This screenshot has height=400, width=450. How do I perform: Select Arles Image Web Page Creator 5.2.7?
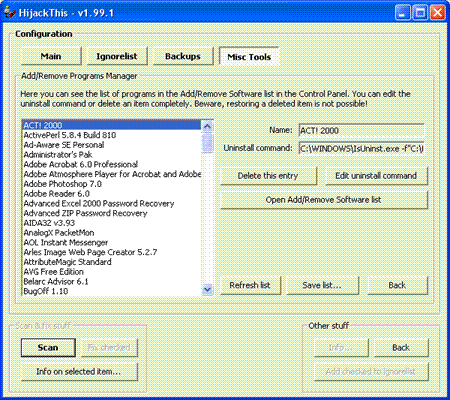point(112,252)
